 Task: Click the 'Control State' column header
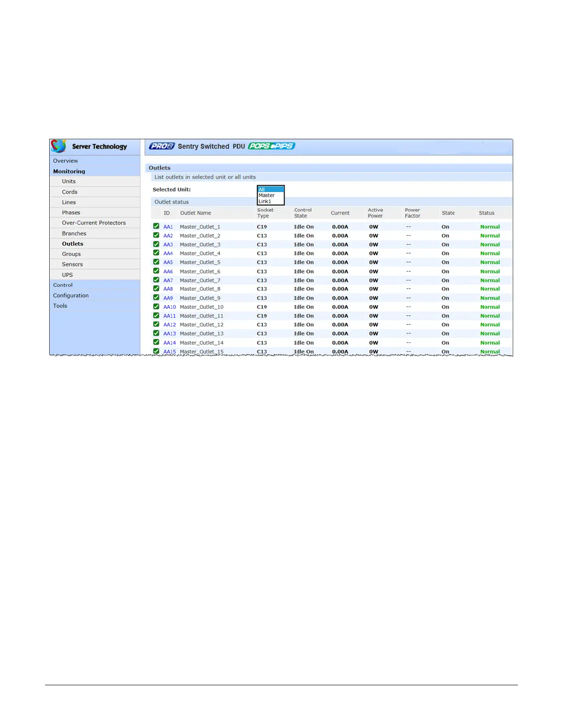pos(303,213)
